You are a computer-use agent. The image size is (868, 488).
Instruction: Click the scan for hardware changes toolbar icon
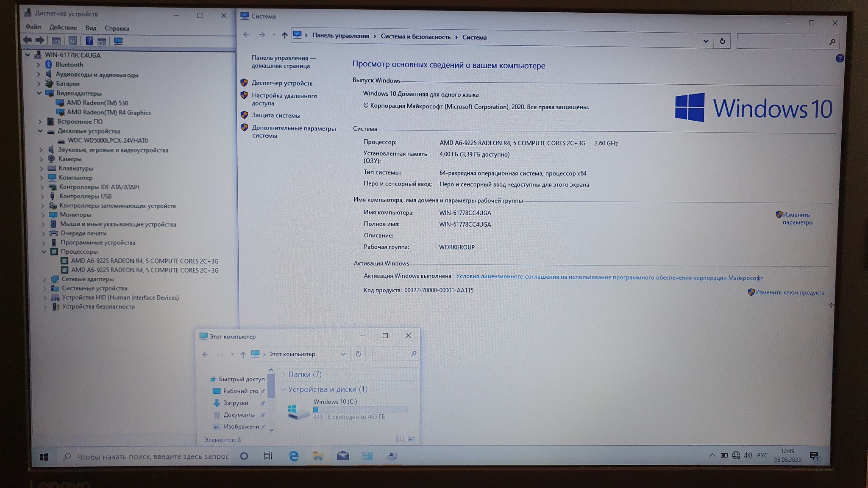pos(118,41)
